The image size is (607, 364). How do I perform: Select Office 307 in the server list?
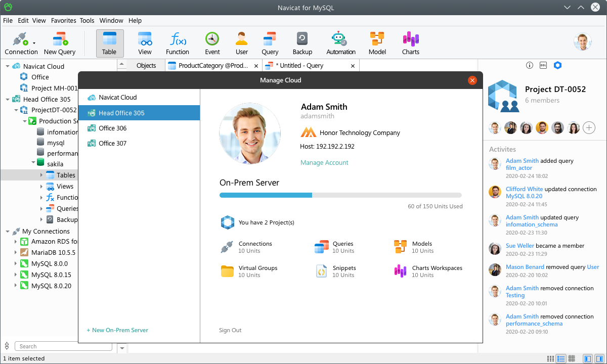[x=139, y=144]
